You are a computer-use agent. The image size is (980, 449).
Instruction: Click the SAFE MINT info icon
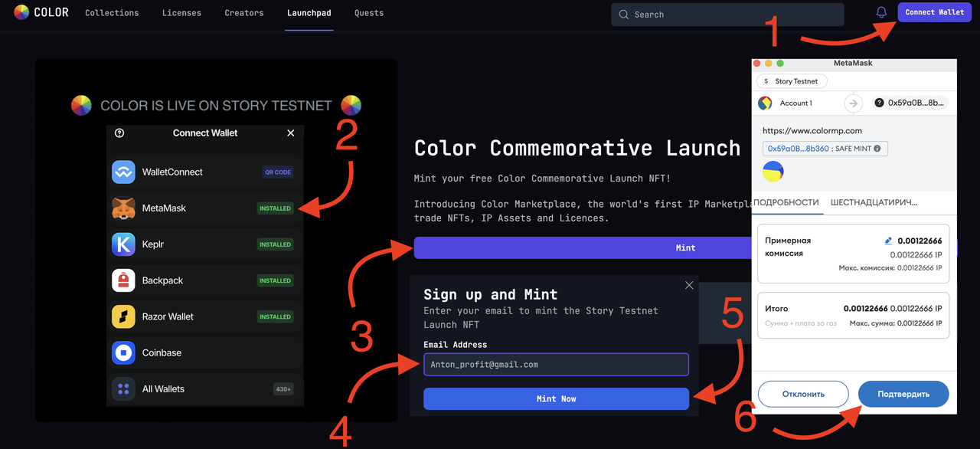pyautogui.click(x=877, y=149)
